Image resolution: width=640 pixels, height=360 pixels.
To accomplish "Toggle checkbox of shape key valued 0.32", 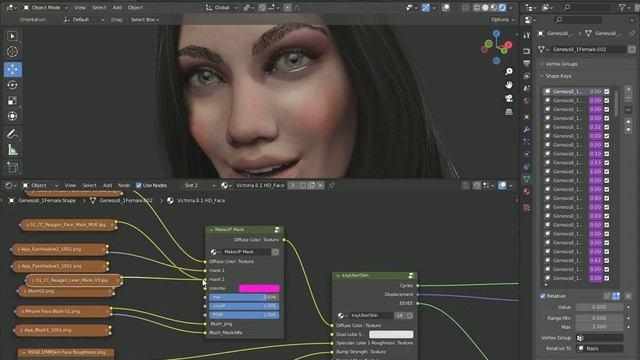I will (607, 127).
